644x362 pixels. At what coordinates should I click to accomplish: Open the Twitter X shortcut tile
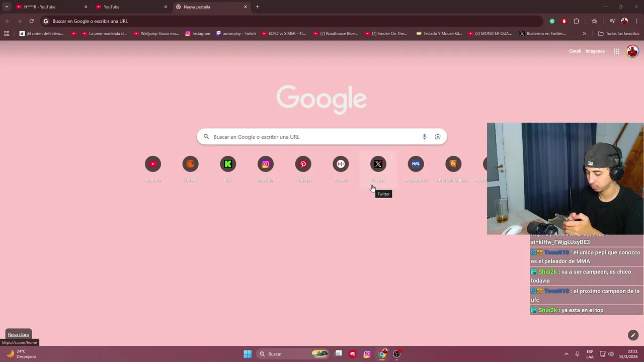pyautogui.click(x=378, y=169)
